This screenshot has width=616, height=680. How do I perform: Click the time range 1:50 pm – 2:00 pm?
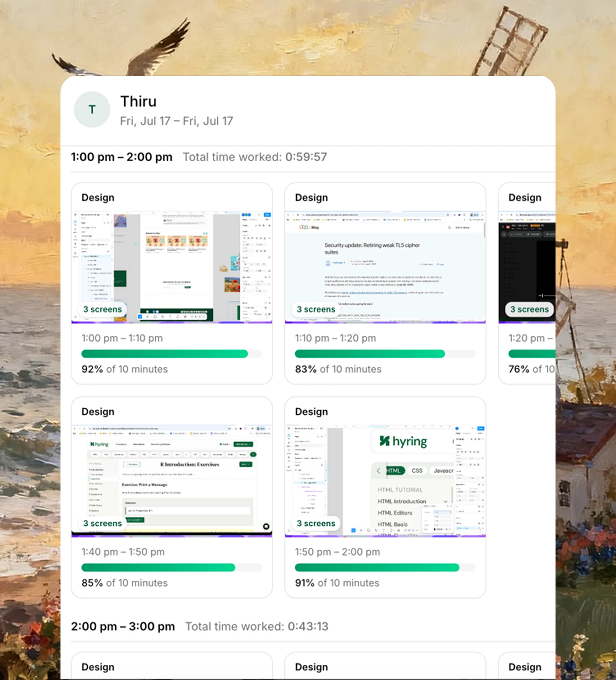337,552
